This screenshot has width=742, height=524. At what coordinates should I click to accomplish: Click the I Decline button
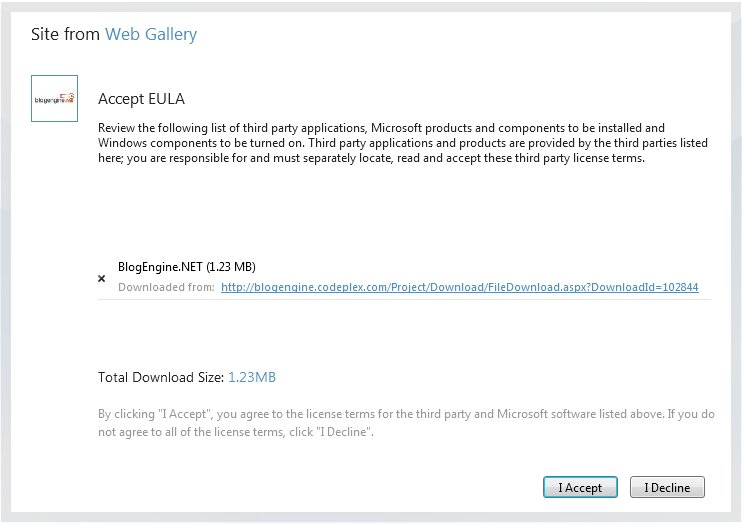[x=667, y=487]
